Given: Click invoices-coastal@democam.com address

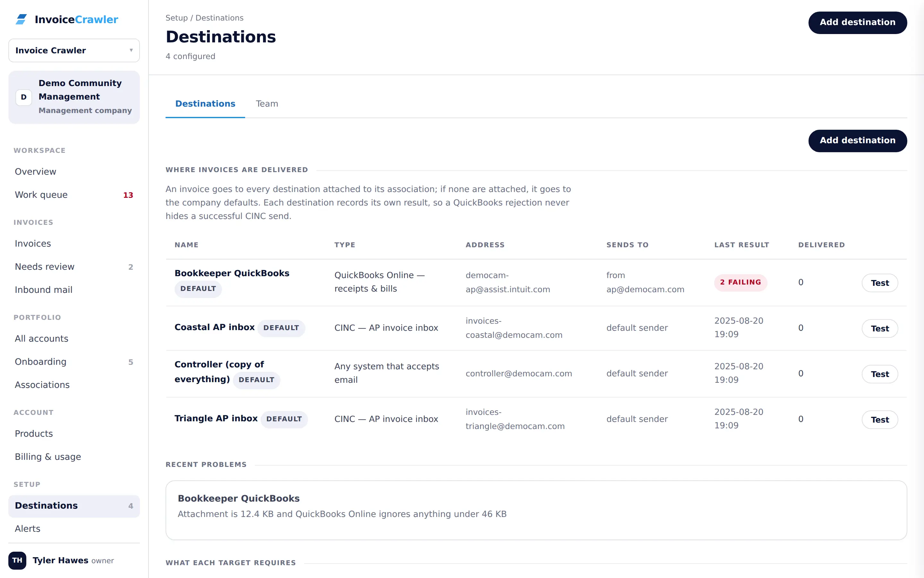Looking at the screenshot, I should 514,328.
